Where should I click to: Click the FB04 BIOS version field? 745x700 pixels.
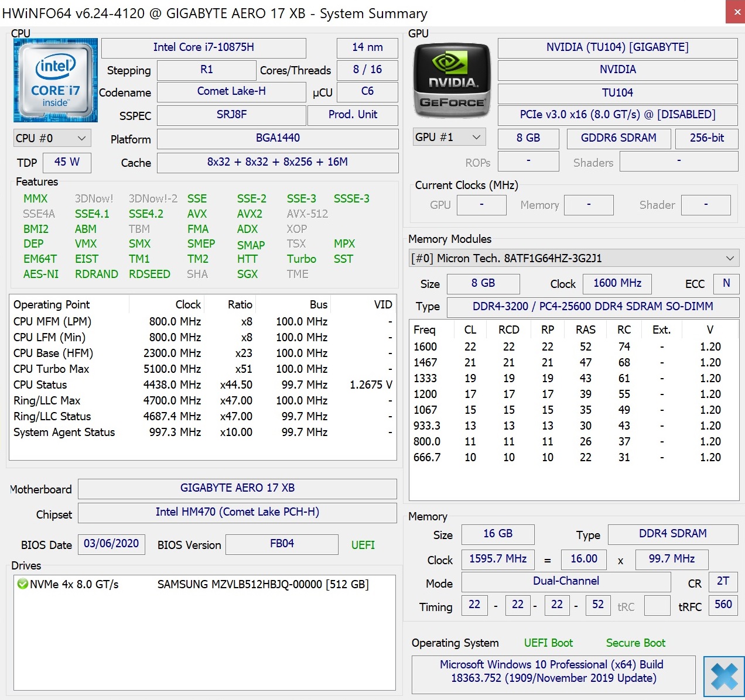coord(282,544)
